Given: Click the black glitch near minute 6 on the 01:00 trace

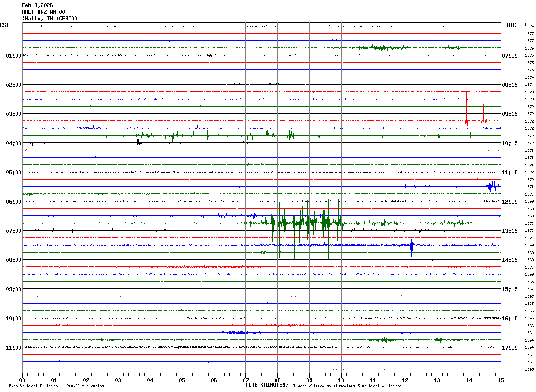Looking at the screenshot, I should pyautogui.click(x=209, y=56).
